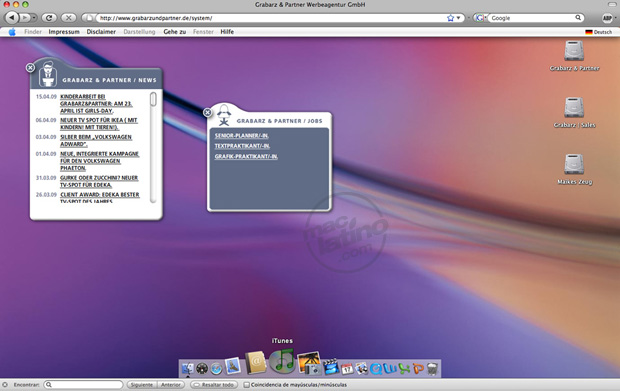Click the ABP Adblock Plus icon
The width and height of the screenshot is (620, 391).
607,18
